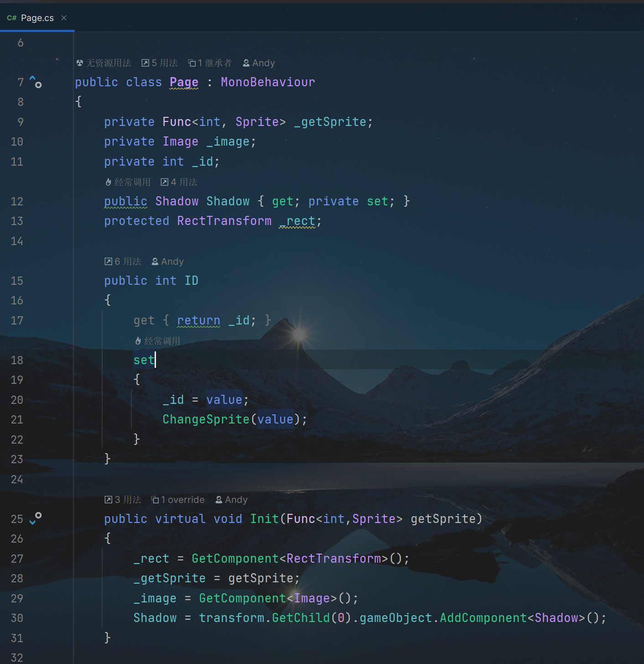
Task: Click 'MonoBehaviour' base class name
Action: (268, 82)
